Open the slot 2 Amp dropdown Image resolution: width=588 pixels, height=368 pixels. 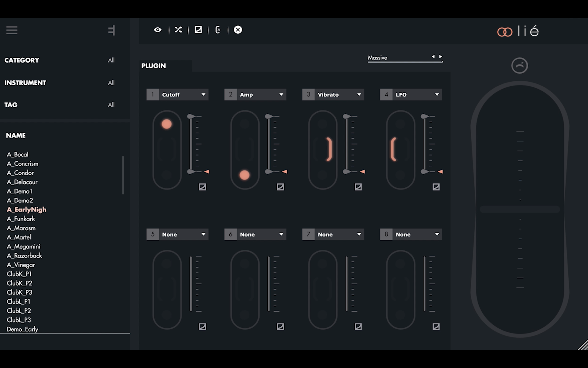[x=262, y=94]
